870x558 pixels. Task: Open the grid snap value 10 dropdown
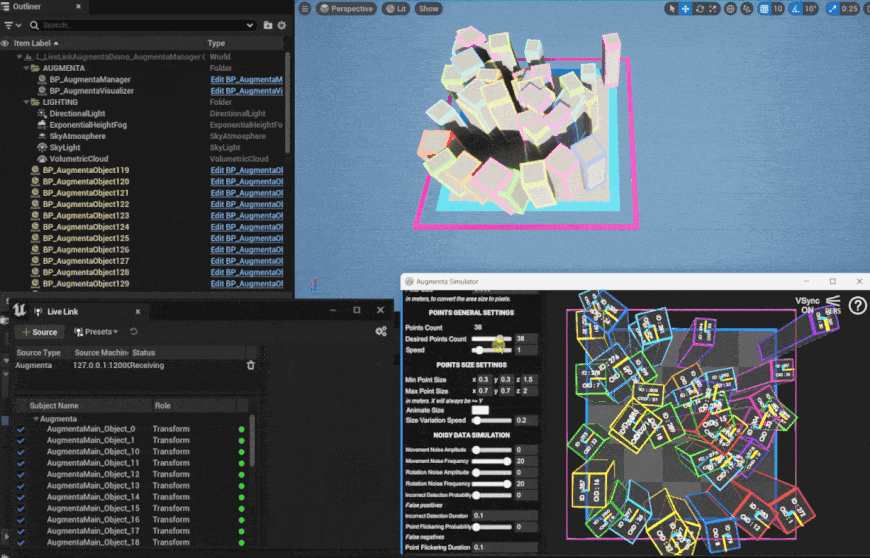tap(778, 9)
